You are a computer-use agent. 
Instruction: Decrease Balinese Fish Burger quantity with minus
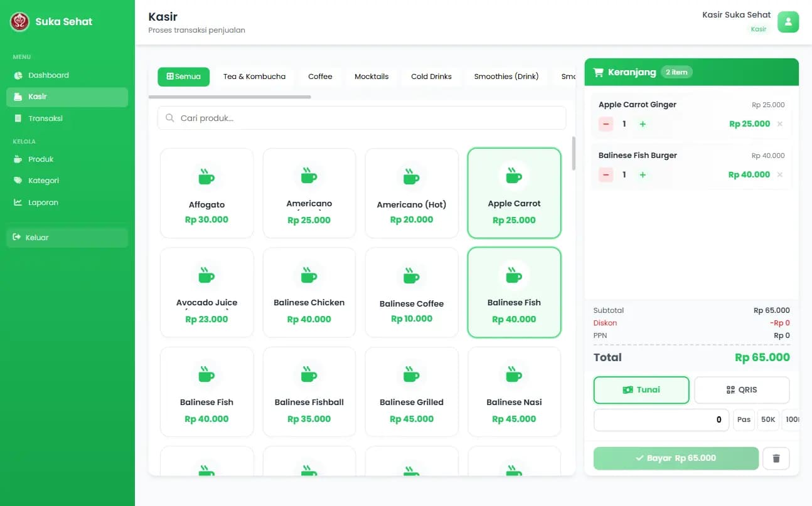click(606, 175)
